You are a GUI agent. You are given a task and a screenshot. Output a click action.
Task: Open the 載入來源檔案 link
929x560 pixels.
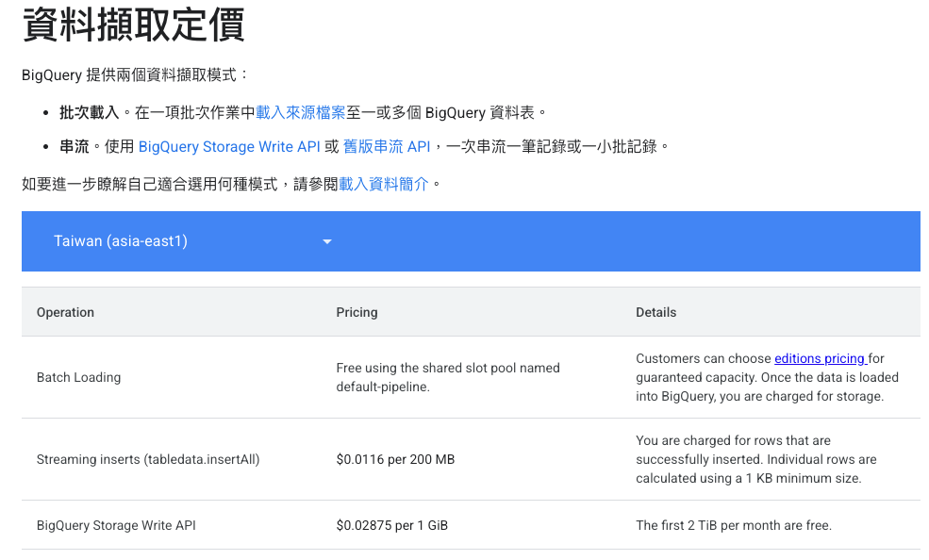pos(300,112)
